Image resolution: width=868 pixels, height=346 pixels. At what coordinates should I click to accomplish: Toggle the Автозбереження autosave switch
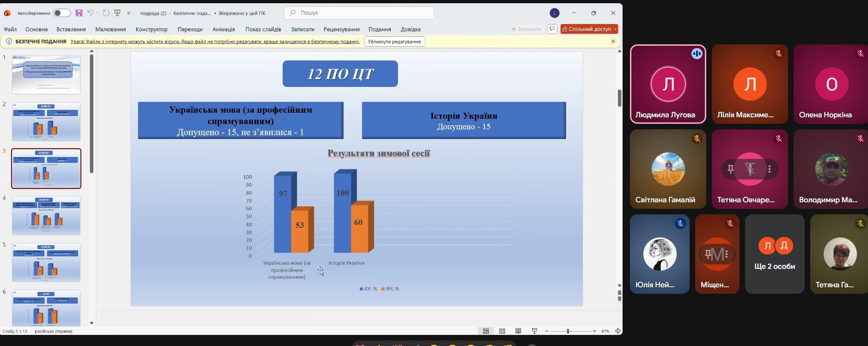(x=62, y=13)
